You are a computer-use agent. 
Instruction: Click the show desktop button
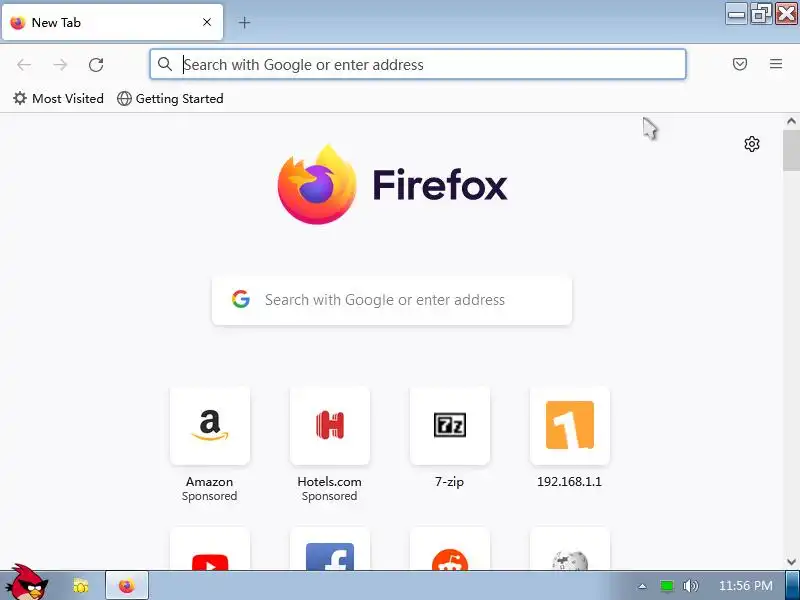(792, 585)
